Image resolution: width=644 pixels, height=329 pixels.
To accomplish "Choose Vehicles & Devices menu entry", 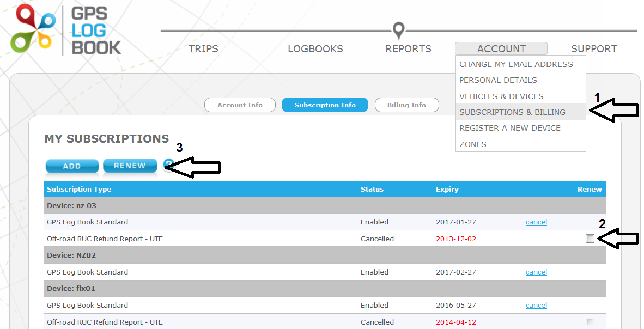I will (x=520, y=96).
